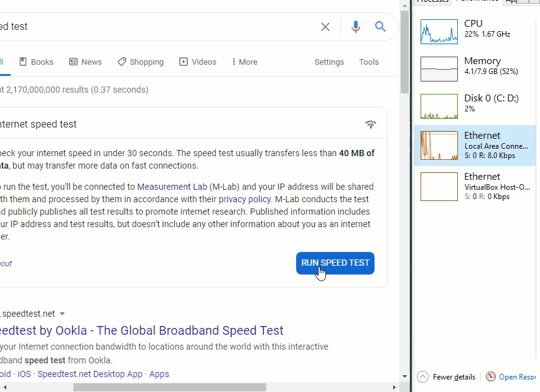Switch to the Shopping results tab
Screen dimensions: 540x392
141,62
